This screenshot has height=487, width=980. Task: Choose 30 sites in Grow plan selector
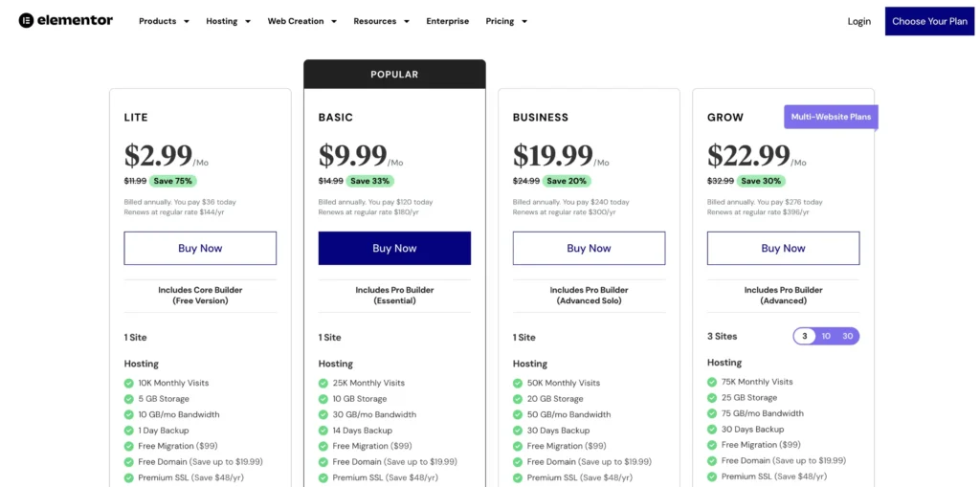pyautogui.click(x=847, y=336)
